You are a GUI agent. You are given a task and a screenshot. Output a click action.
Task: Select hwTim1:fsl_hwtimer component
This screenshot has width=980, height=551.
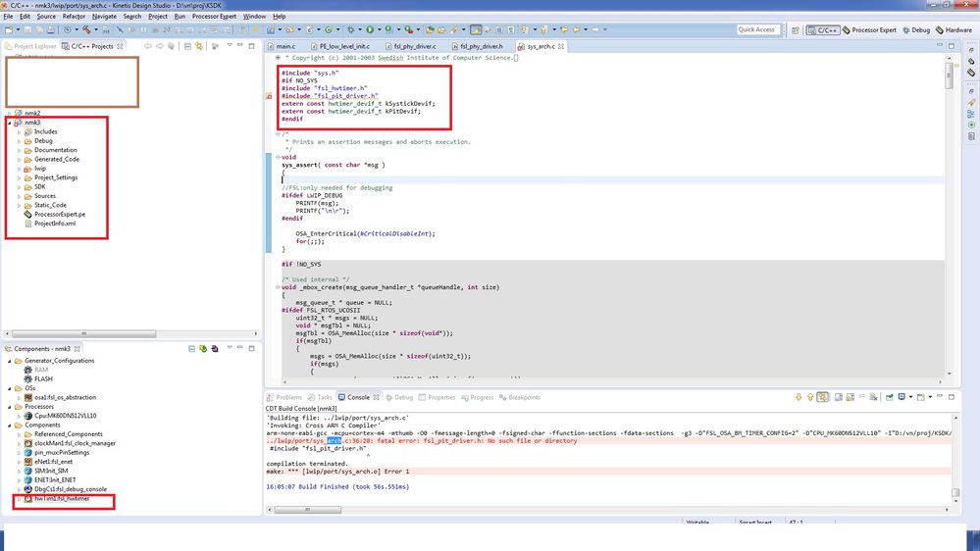click(x=61, y=499)
